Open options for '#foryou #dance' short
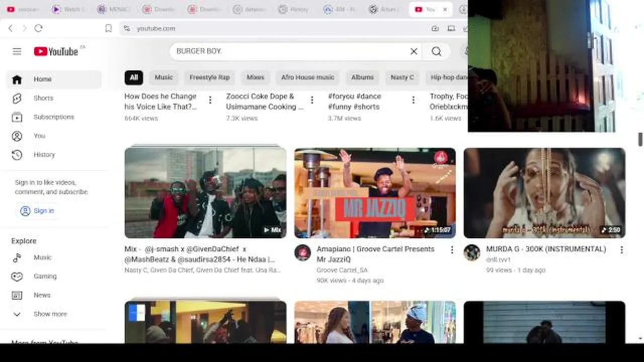This screenshot has width=644, height=362. tap(414, 100)
